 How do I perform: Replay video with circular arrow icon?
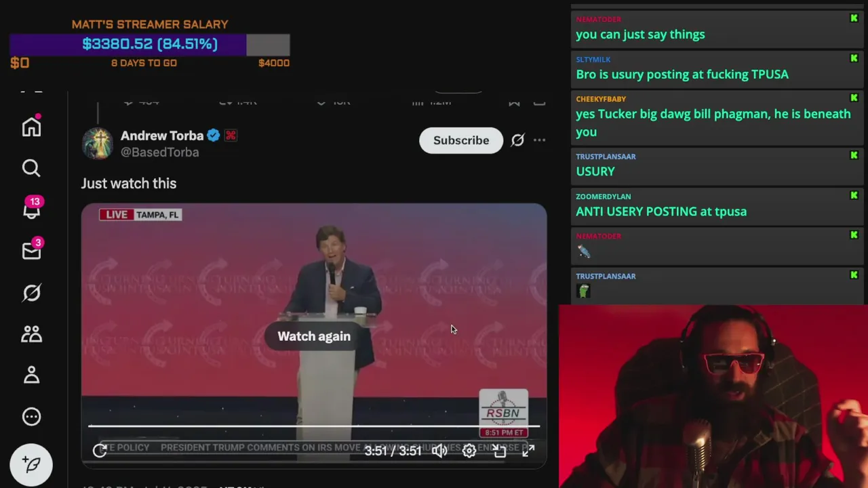(x=100, y=451)
